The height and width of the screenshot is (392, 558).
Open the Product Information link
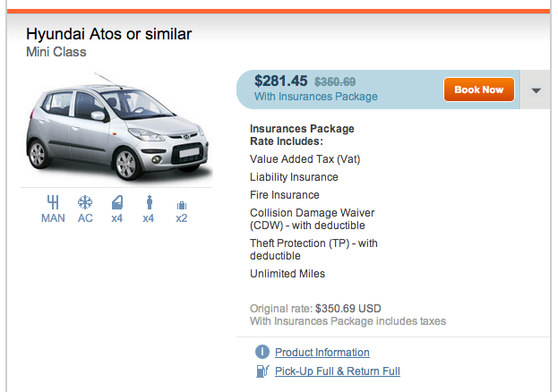(322, 353)
